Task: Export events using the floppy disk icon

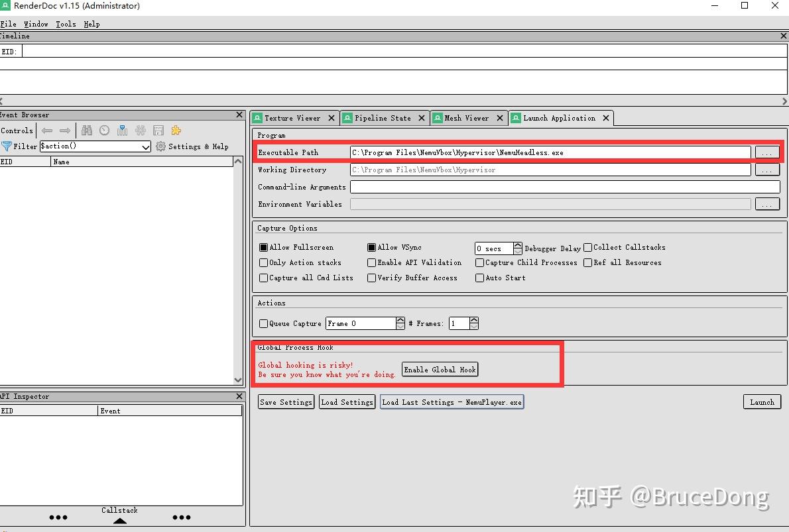Action: 158,131
